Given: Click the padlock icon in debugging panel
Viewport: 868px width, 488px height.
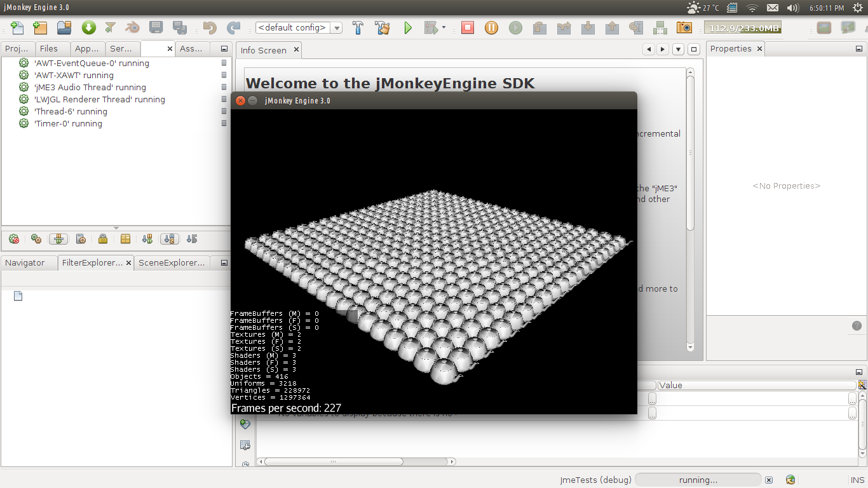Looking at the screenshot, I should coord(103,239).
